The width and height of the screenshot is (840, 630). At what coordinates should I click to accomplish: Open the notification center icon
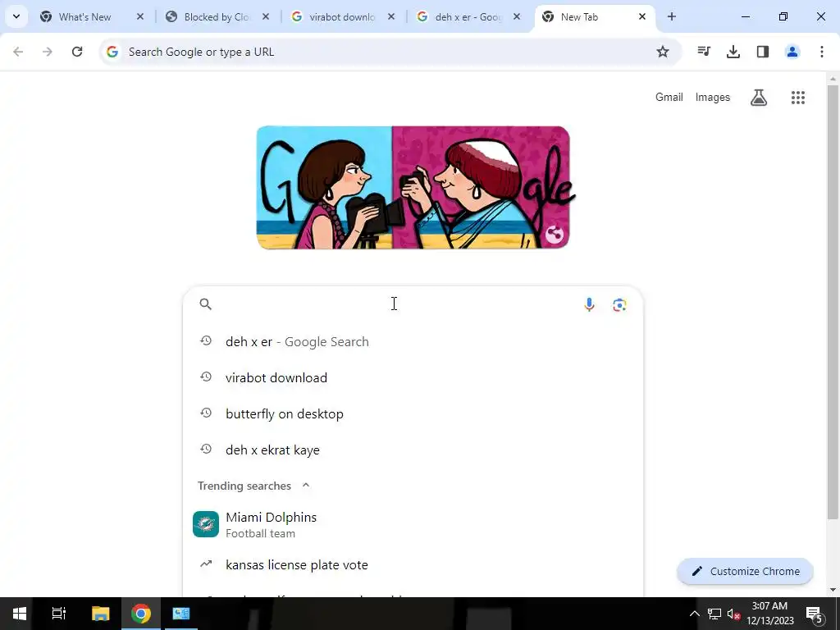pyautogui.click(x=815, y=614)
